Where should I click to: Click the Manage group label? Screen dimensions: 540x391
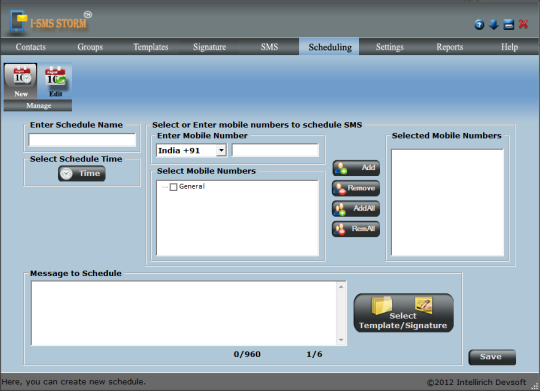pos(38,106)
